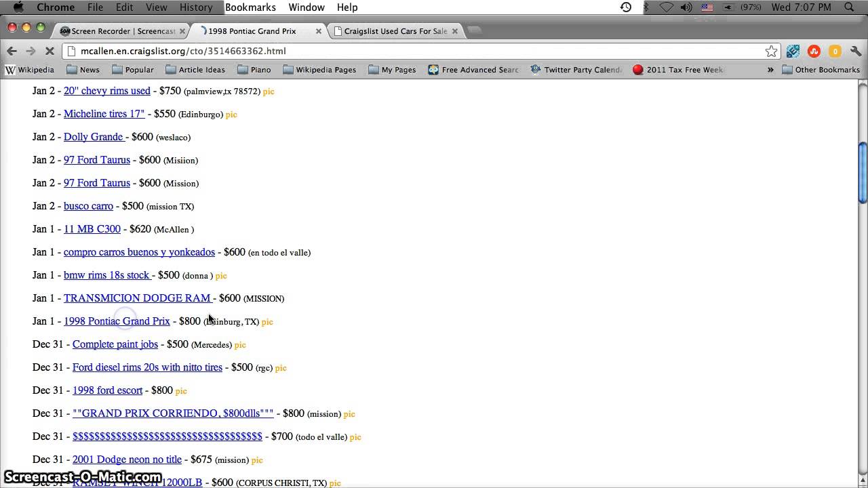Open the dollar-signs titled listing
This screenshot has width=868, height=488.
click(x=167, y=436)
